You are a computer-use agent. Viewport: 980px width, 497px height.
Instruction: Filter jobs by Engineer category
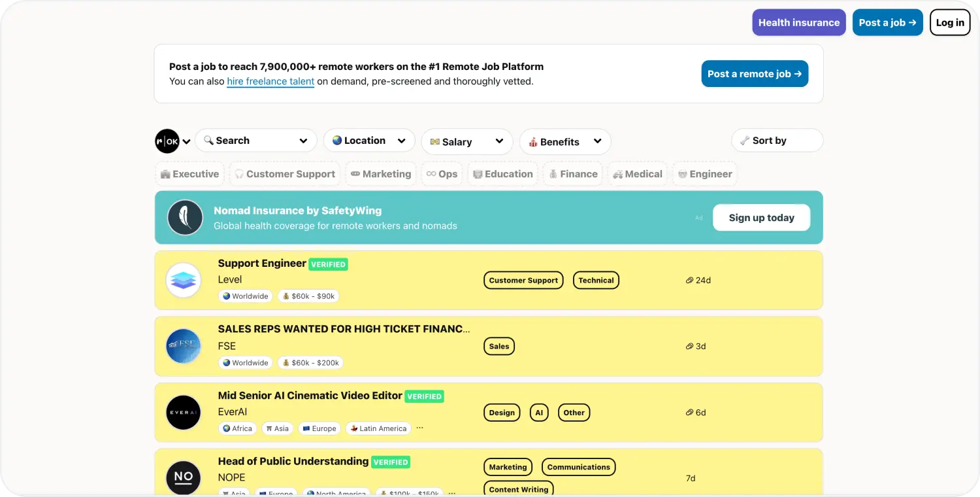pyautogui.click(x=705, y=174)
